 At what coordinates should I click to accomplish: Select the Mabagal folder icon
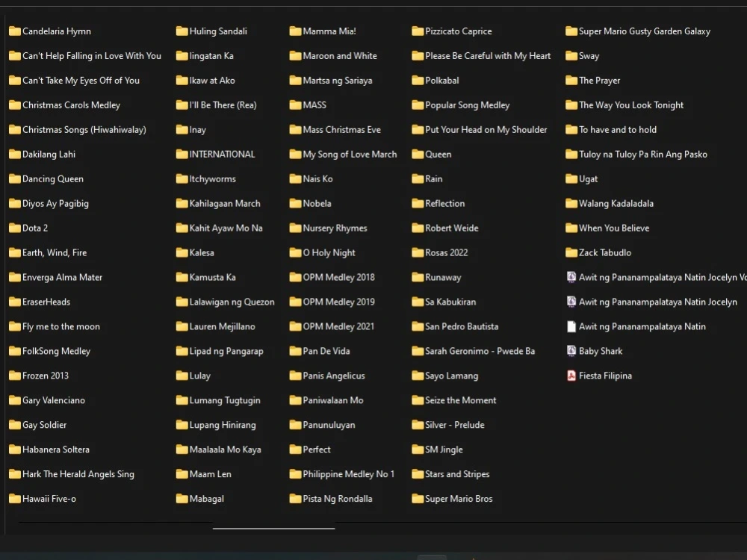click(182, 499)
